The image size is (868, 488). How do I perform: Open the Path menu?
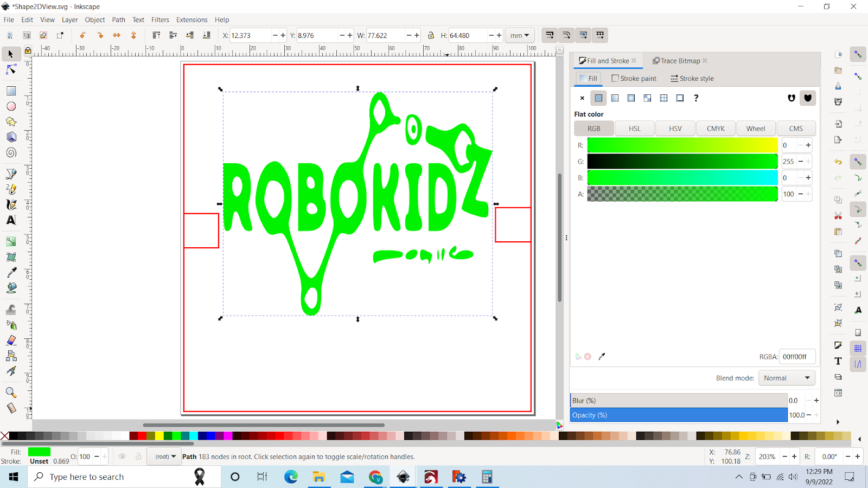pos(118,20)
